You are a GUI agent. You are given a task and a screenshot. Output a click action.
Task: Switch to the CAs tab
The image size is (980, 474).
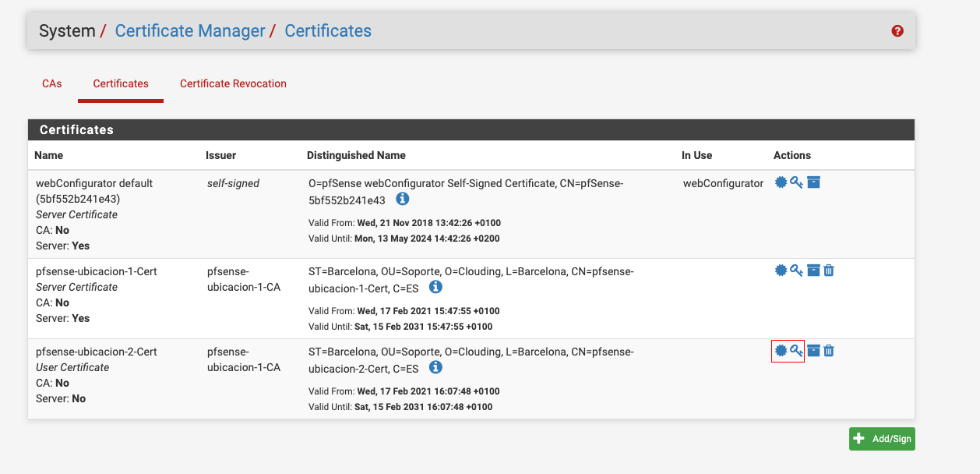pyautogui.click(x=52, y=83)
